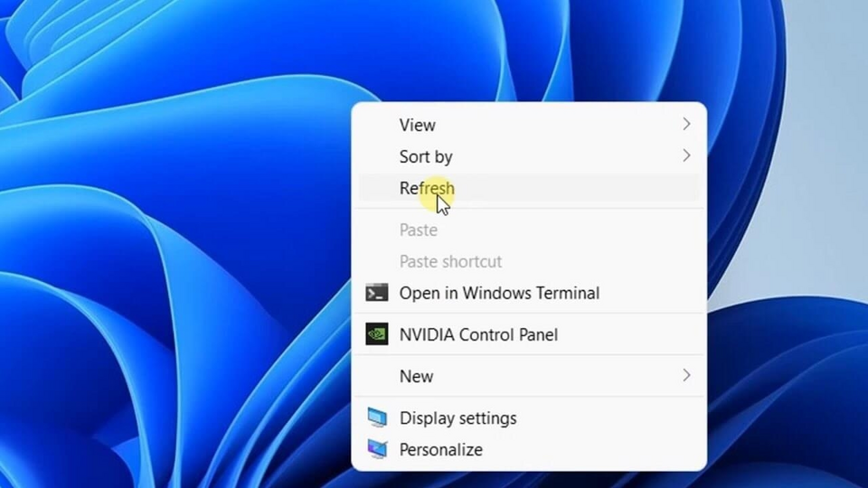Click the Display settings monitor icon
Screen dimensions: 868x488
tap(377, 418)
